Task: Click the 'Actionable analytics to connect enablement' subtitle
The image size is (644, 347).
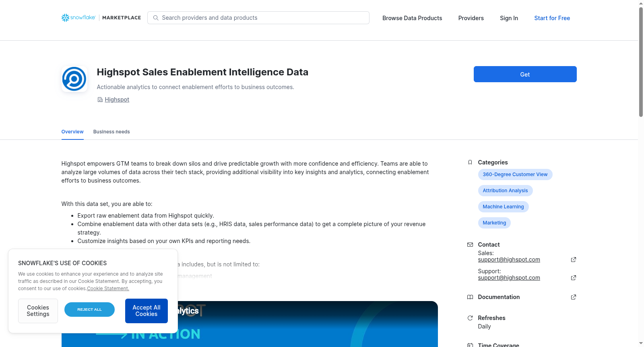Action: [x=196, y=87]
